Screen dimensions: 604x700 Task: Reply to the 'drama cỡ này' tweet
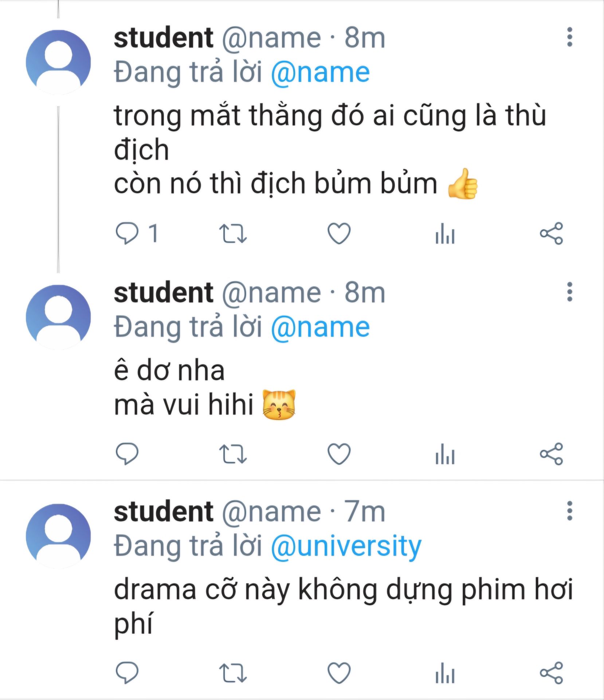click(x=127, y=672)
